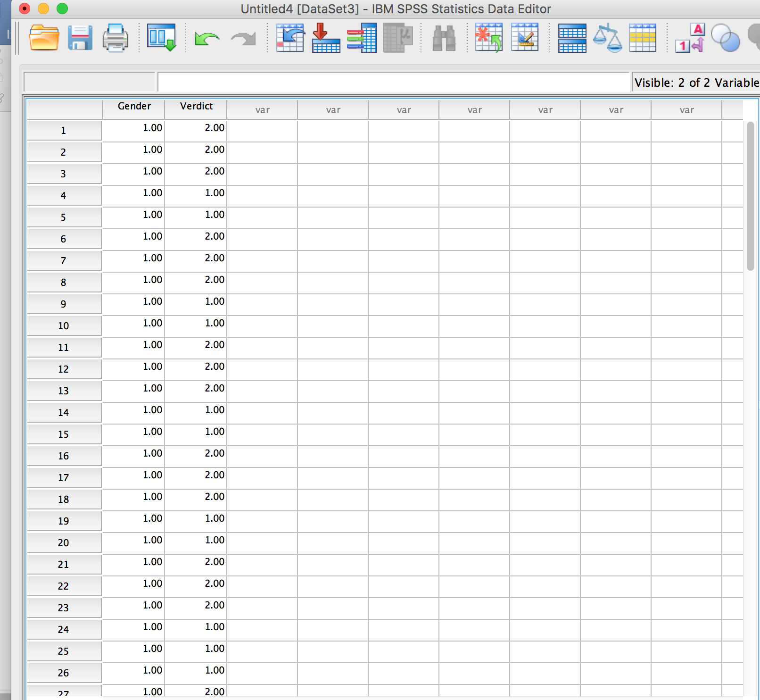Viewport: 760px width, 700px height.
Task: Toggle display of value labels
Action: tap(691, 39)
